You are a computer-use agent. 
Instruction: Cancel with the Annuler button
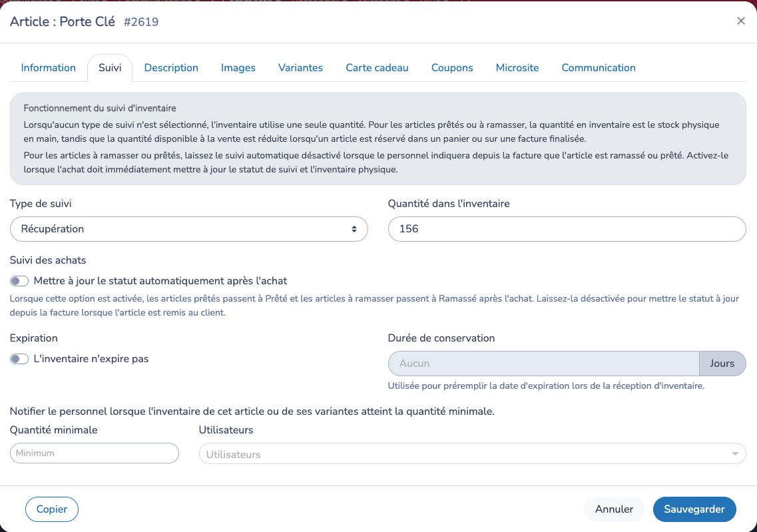click(x=614, y=509)
